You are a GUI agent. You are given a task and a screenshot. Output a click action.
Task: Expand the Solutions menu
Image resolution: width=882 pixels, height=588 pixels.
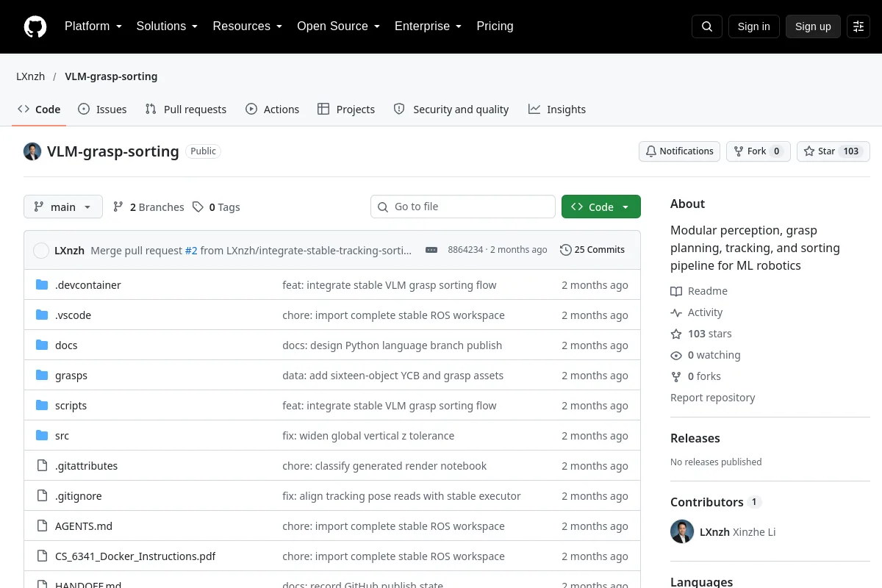(168, 26)
